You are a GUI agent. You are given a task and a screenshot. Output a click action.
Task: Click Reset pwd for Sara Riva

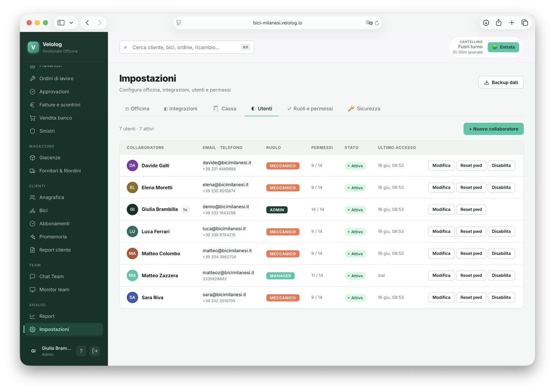(471, 297)
